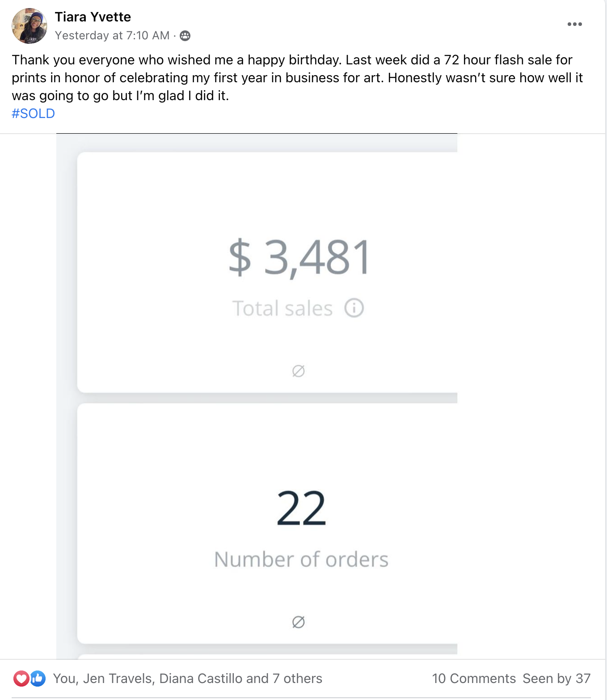Click the Tiara Yvette author name
Image resolution: width=607 pixels, height=700 pixels.
93,17
